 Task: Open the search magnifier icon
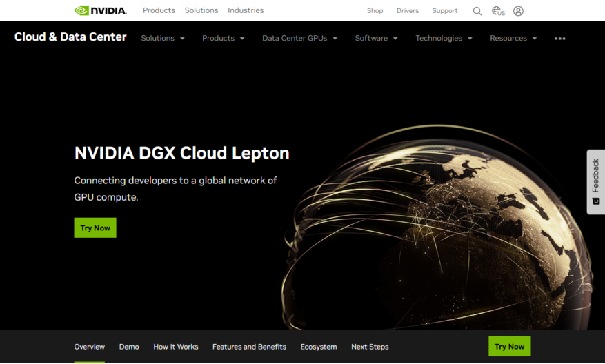pos(477,11)
